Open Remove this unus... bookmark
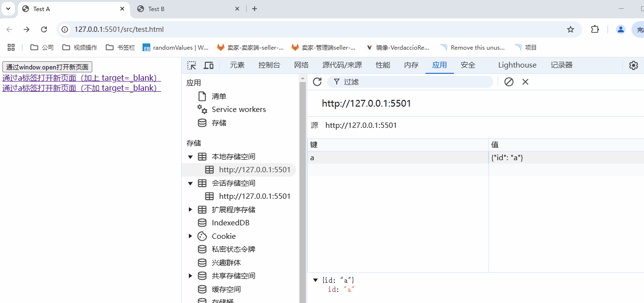This screenshot has height=303, width=644. click(472, 47)
